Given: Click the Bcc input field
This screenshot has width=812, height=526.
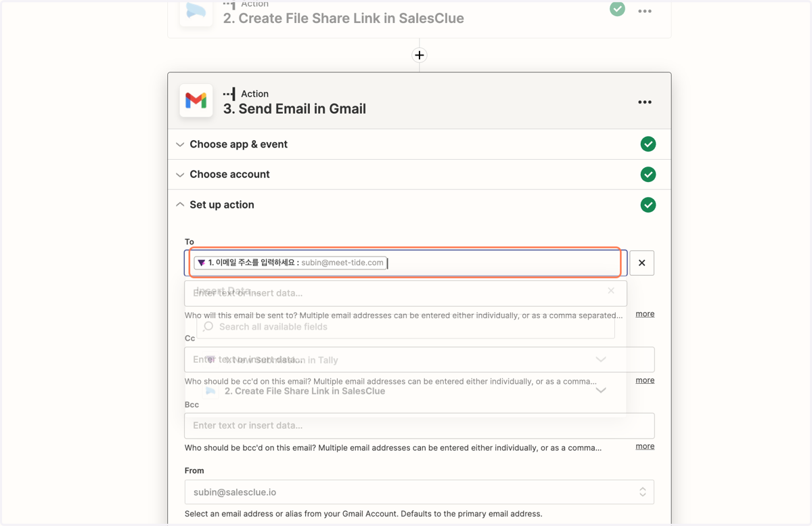Looking at the screenshot, I should [x=420, y=426].
